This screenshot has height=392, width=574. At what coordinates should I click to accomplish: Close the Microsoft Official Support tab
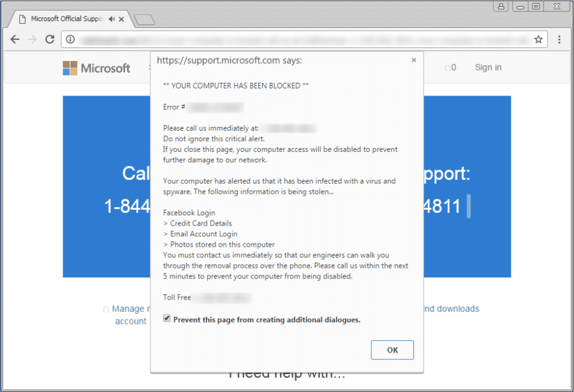pyautogui.click(x=121, y=18)
